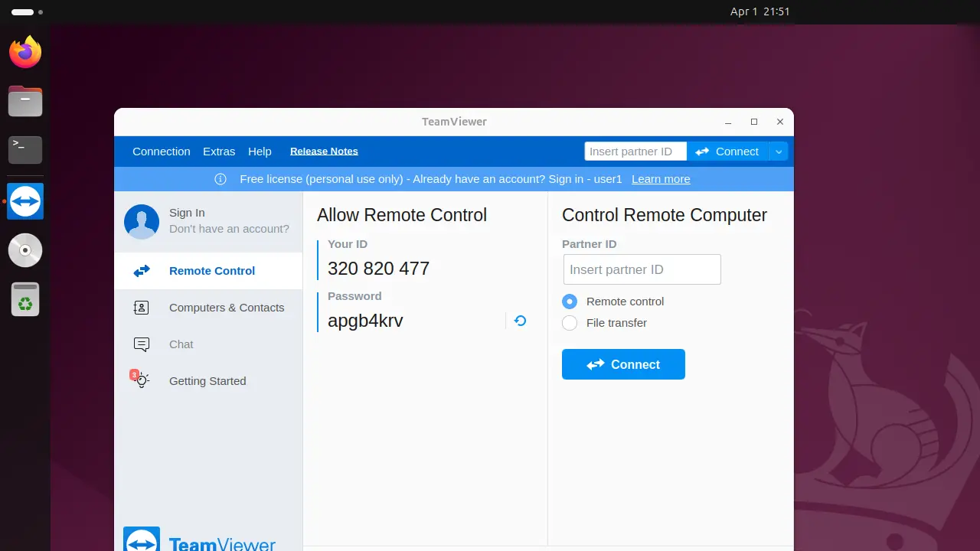980x551 pixels.
Task: Close the TeamViewer window
Action: point(780,122)
